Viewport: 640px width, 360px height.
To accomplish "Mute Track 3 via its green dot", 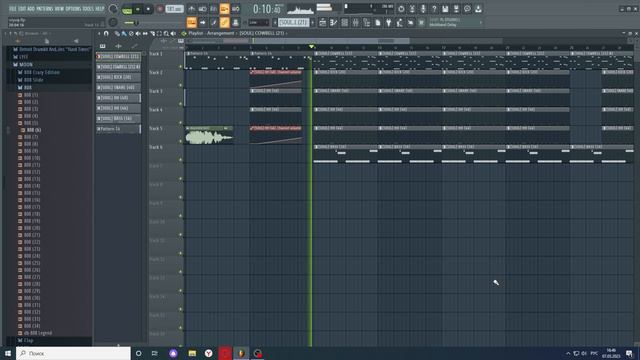I will pos(181,104).
